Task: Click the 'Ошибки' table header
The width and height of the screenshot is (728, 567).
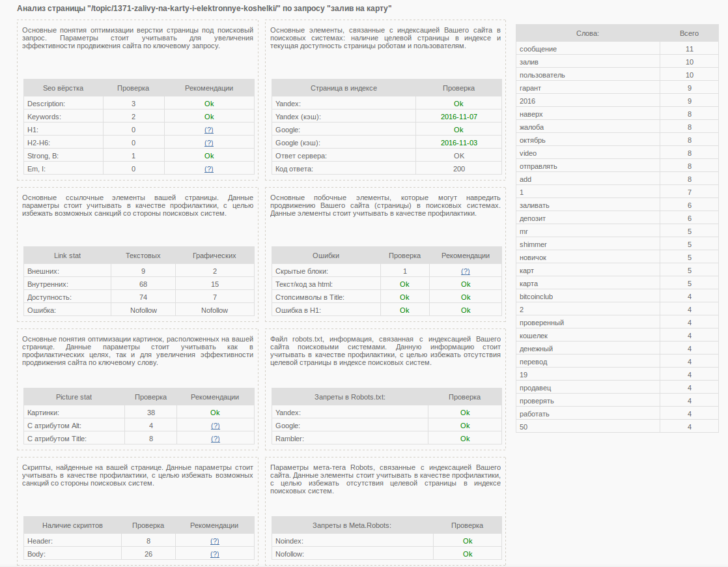Action: 326,255
